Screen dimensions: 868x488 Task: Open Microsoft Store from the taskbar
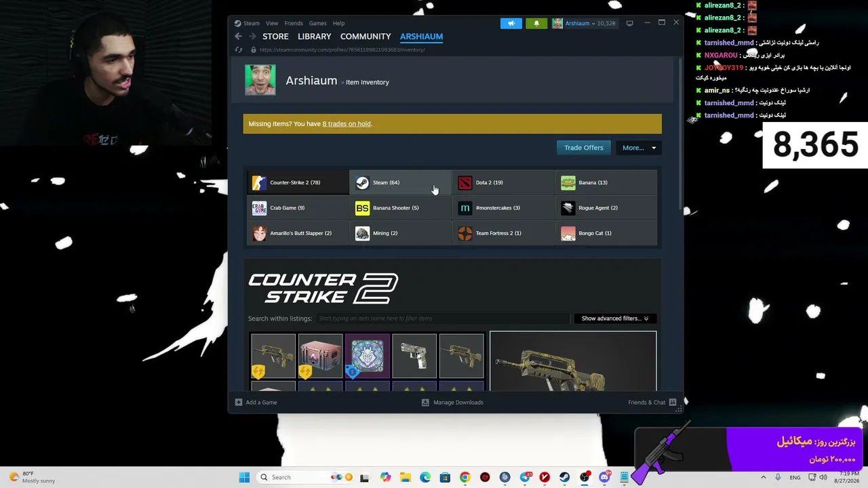point(445,477)
